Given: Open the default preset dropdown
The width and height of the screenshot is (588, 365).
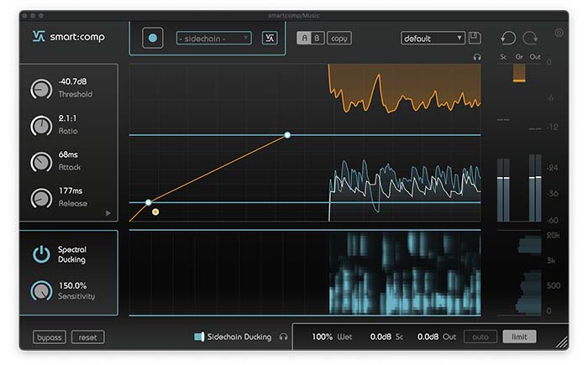Looking at the screenshot, I should (x=433, y=39).
